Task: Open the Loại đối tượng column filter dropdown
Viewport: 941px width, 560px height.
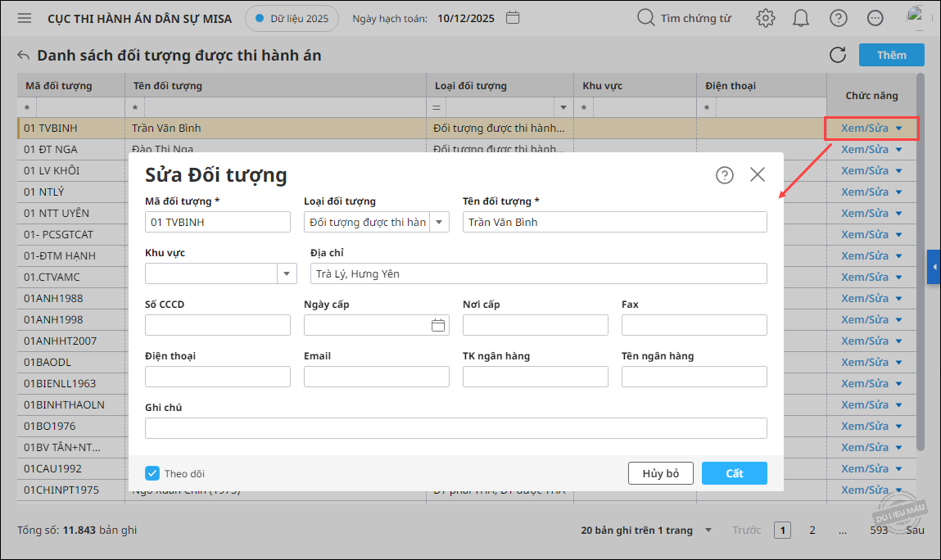Action: point(563,107)
